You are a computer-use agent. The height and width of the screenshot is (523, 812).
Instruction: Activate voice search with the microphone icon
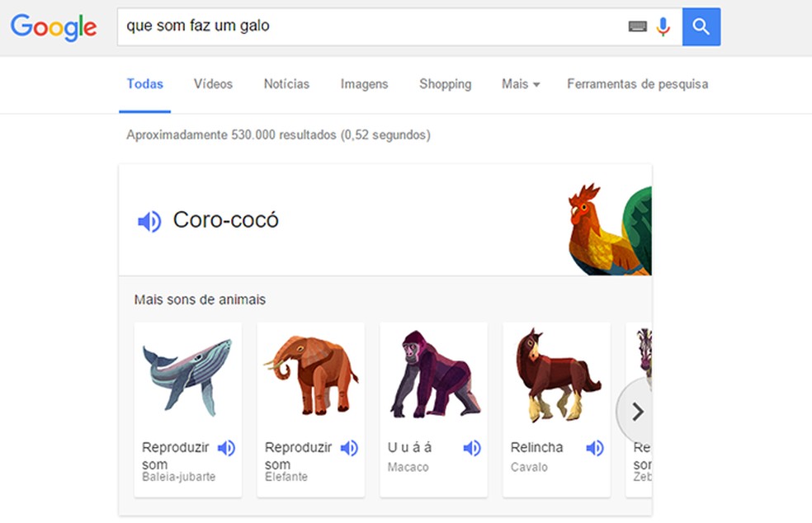663,26
